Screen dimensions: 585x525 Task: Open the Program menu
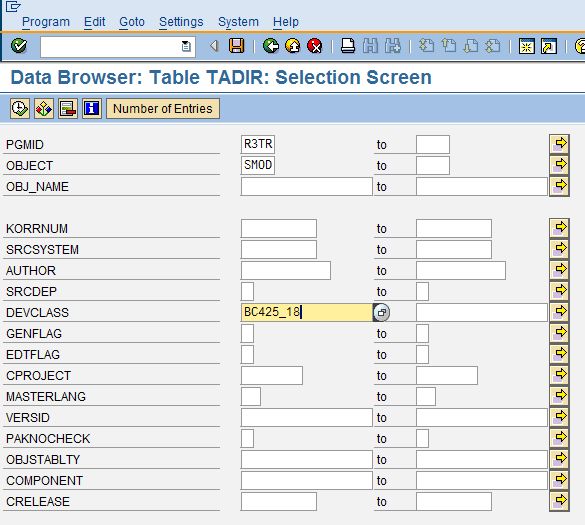[46, 22]
